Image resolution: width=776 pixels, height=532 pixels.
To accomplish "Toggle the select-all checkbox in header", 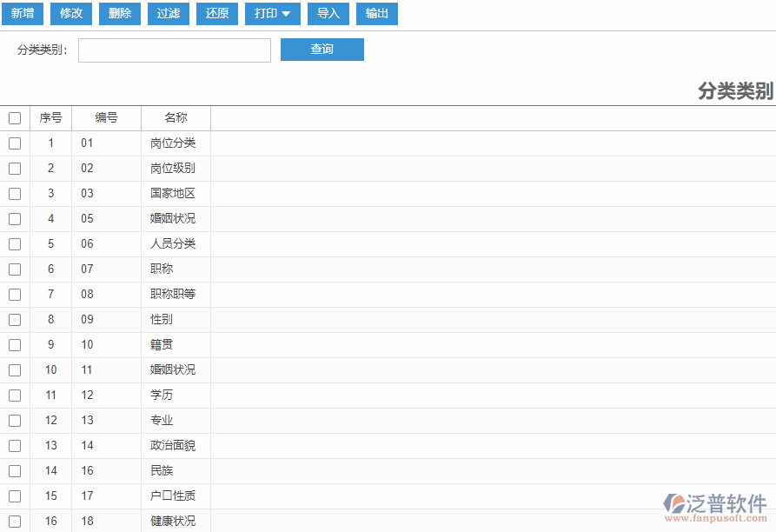I will pyautogui.click(x=15, y=118).
